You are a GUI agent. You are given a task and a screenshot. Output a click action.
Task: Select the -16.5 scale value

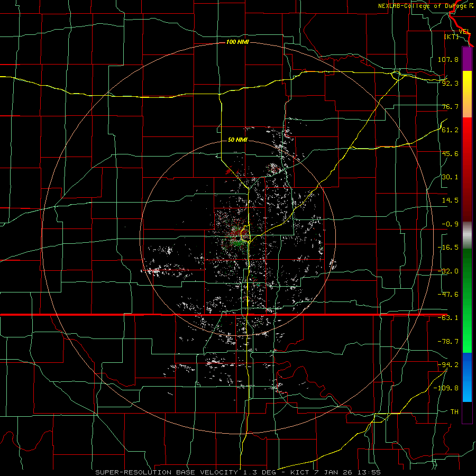[x=448, y=248]
